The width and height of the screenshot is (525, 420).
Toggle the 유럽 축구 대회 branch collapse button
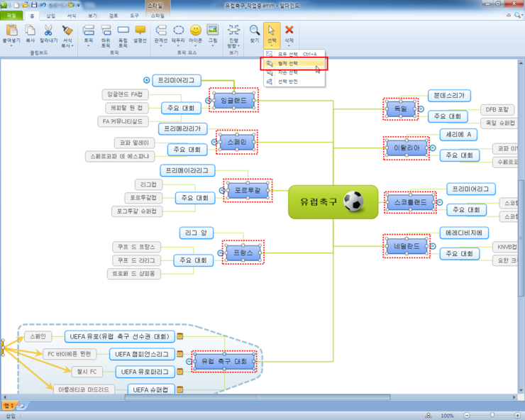coord(189,362)
